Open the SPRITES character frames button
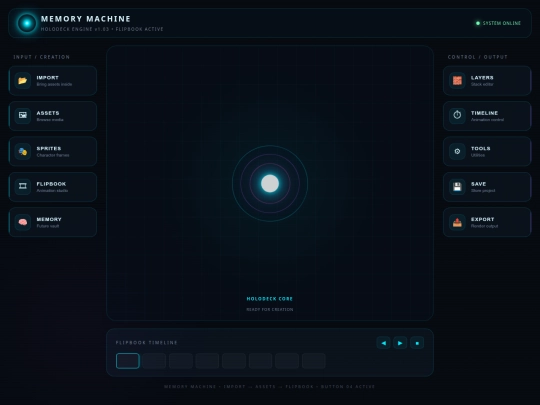540x405 pixels. coord(53,151)
